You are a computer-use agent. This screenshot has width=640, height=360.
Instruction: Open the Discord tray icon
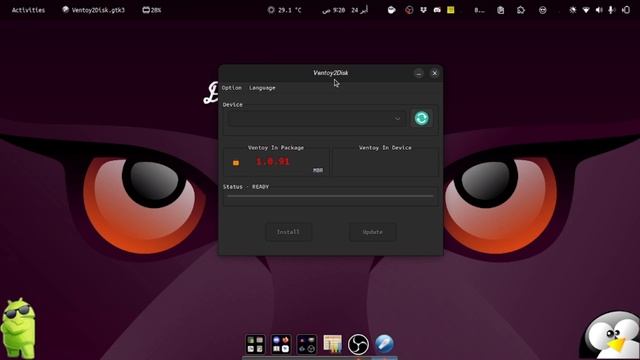[x=437, y=10]
